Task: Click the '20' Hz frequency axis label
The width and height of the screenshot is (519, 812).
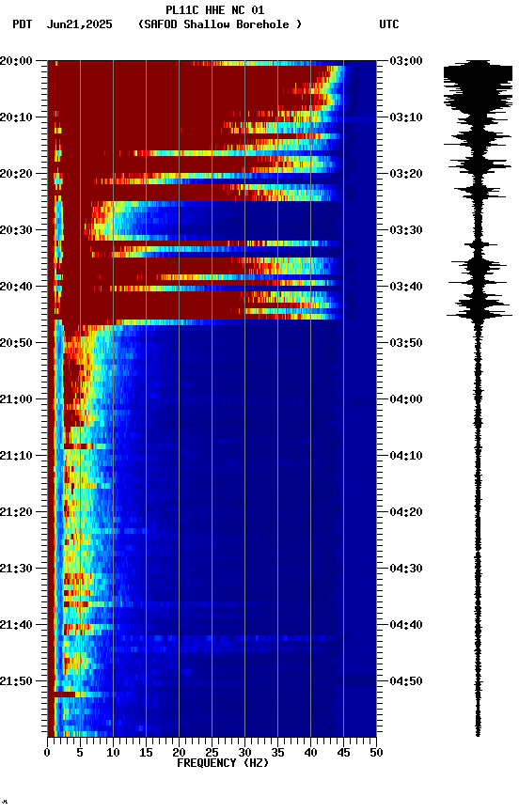Action: click(179, 753)
